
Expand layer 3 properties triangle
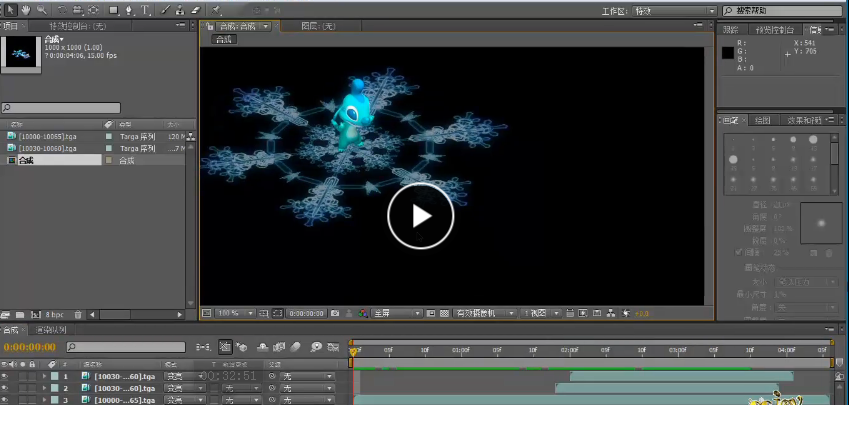(44, 400)
